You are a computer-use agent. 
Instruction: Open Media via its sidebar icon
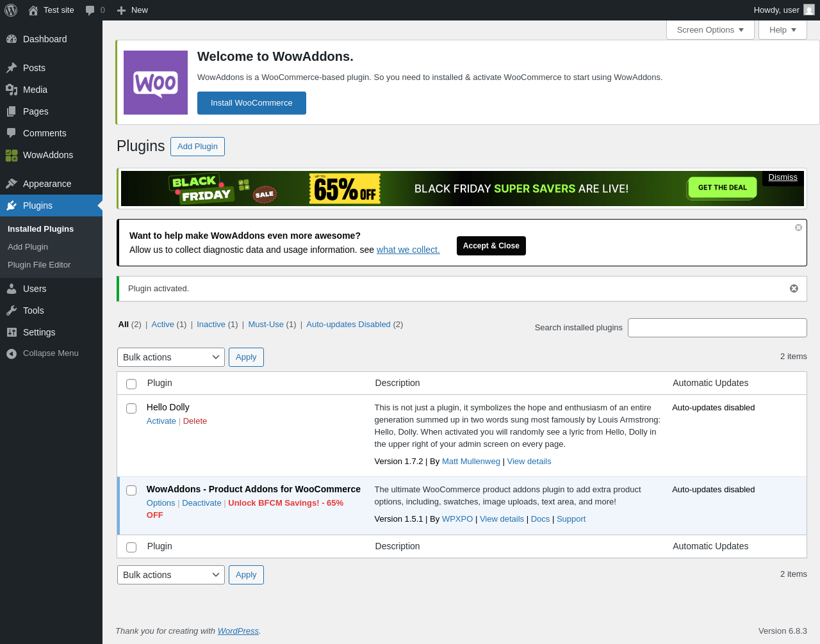coord(12,90)
